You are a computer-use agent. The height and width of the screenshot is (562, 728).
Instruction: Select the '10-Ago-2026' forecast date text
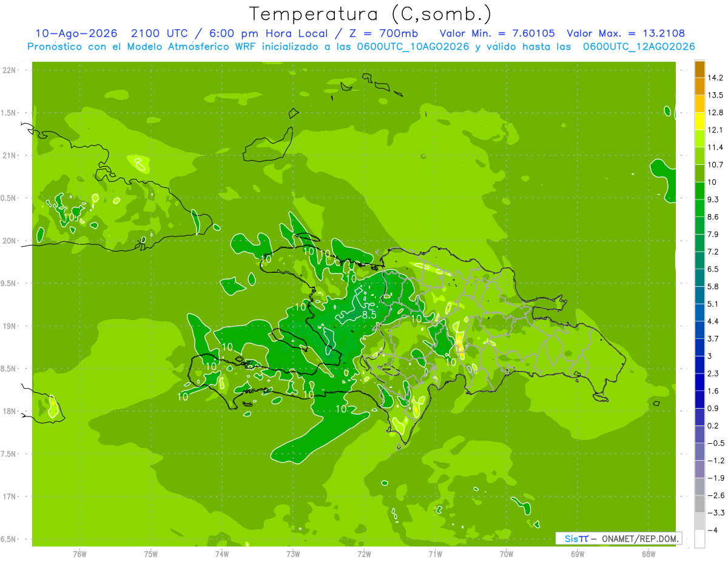point(76,33)
